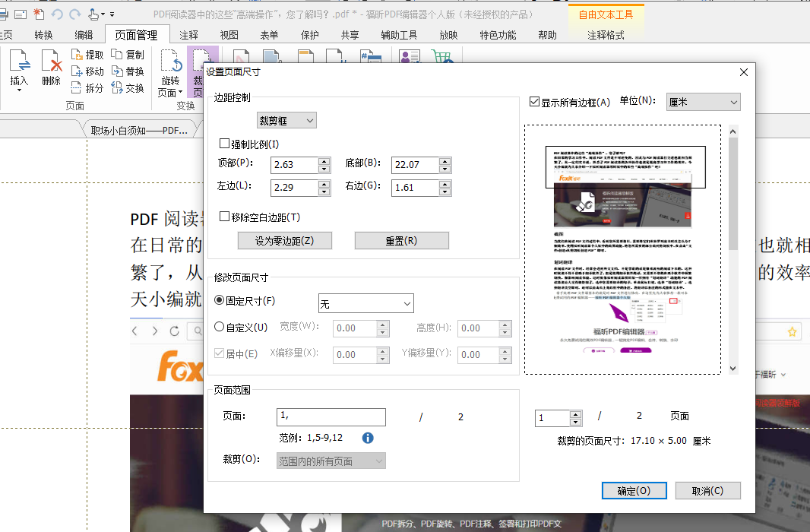Click the blue info icon beside 范例

[368, 438]
